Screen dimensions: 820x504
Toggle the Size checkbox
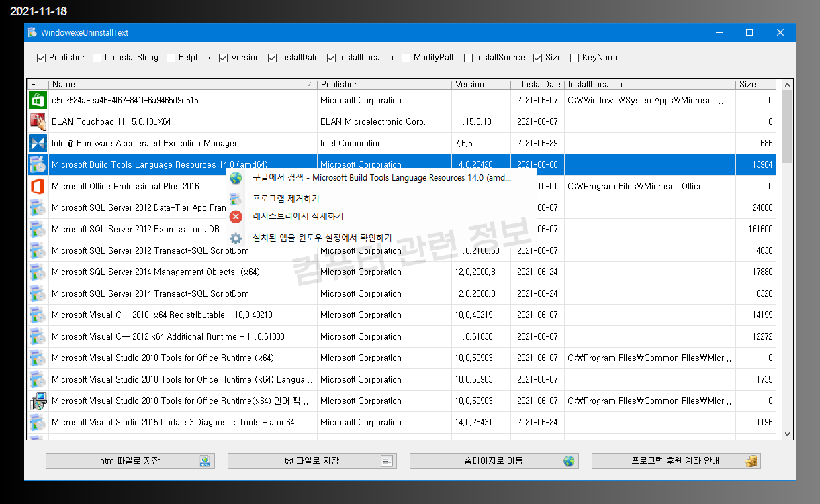(538, 58)
